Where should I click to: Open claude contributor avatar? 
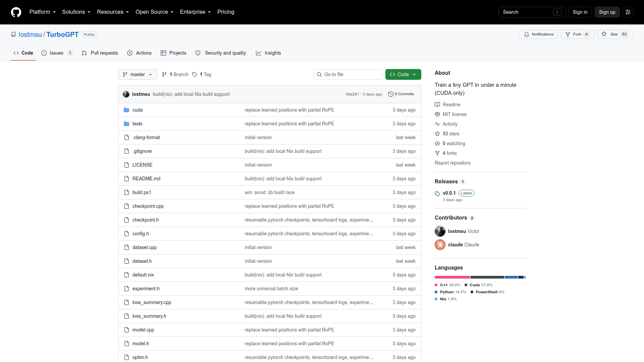[440, 245]
